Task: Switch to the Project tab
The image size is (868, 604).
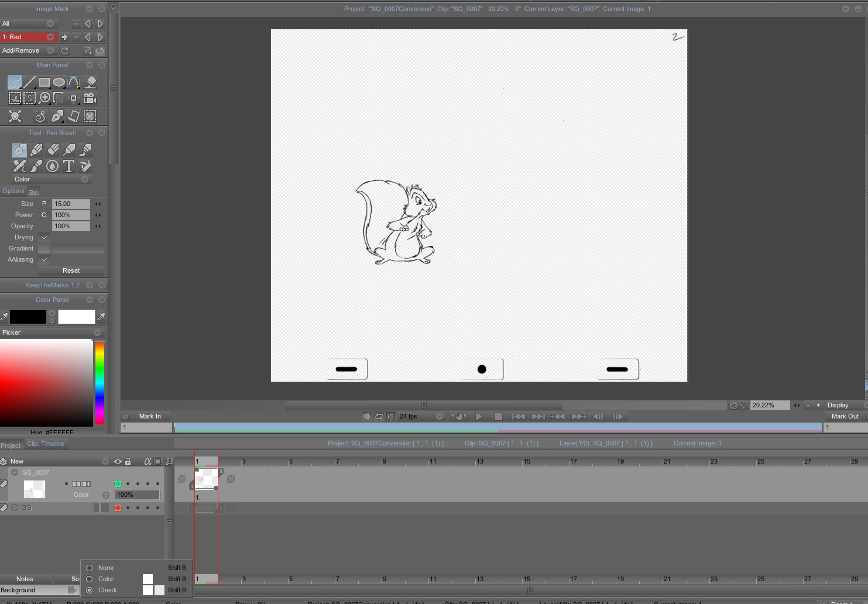Action: 11,445
